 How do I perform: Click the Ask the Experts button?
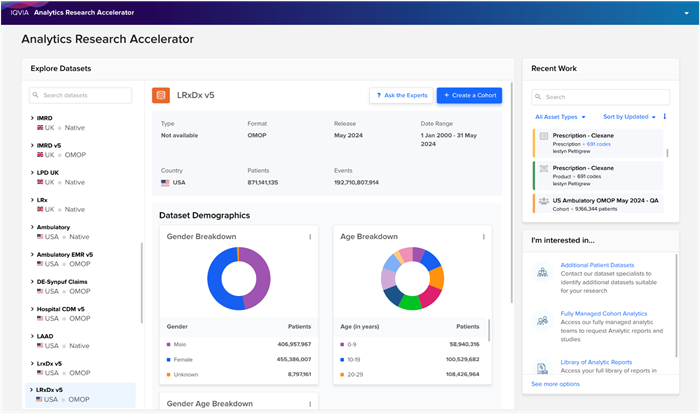tap(401, 95)
